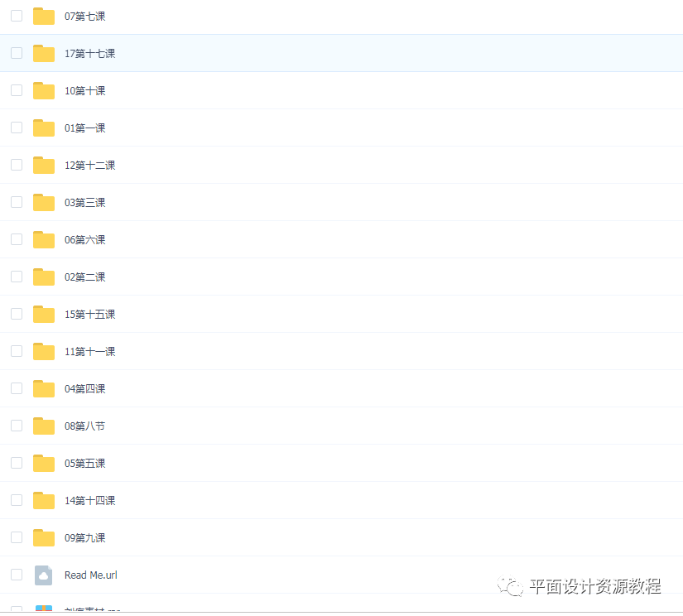The height and width of the screenshot is (616, 683).
Task: Open the 01第一课 folder icon
Action: 44,128
